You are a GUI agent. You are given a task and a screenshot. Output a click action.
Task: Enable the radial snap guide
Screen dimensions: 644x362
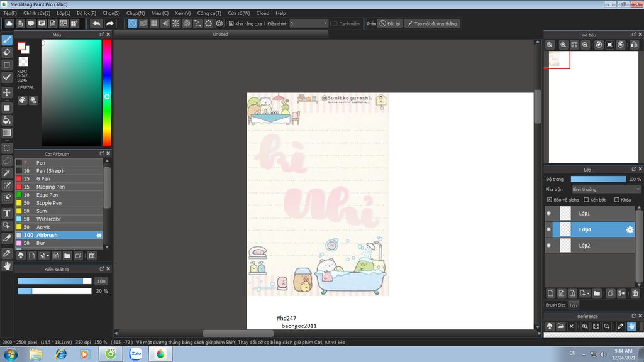point(176,23)
